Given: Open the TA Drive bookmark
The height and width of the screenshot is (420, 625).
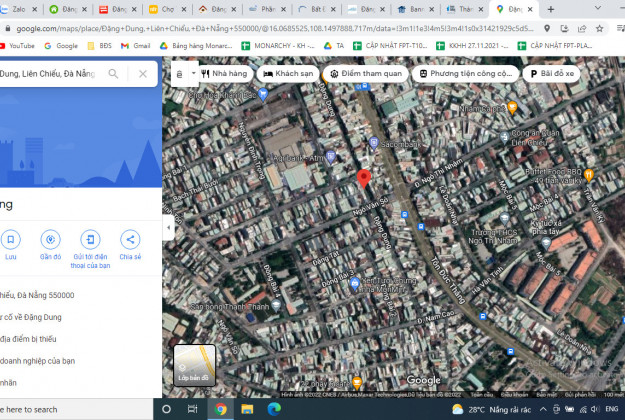Looking at the screenshot, I should click(334, 46).
